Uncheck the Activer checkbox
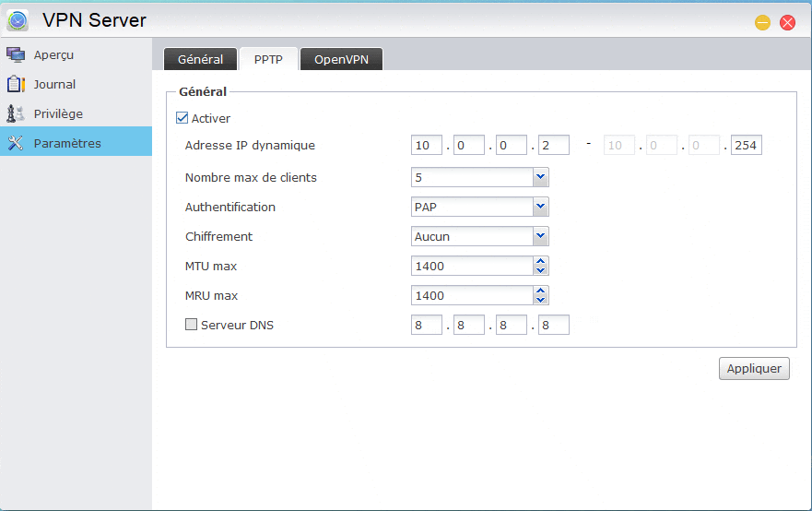This screenshot has height=511, width=812. pyautogui.click(x=182, y=118)
